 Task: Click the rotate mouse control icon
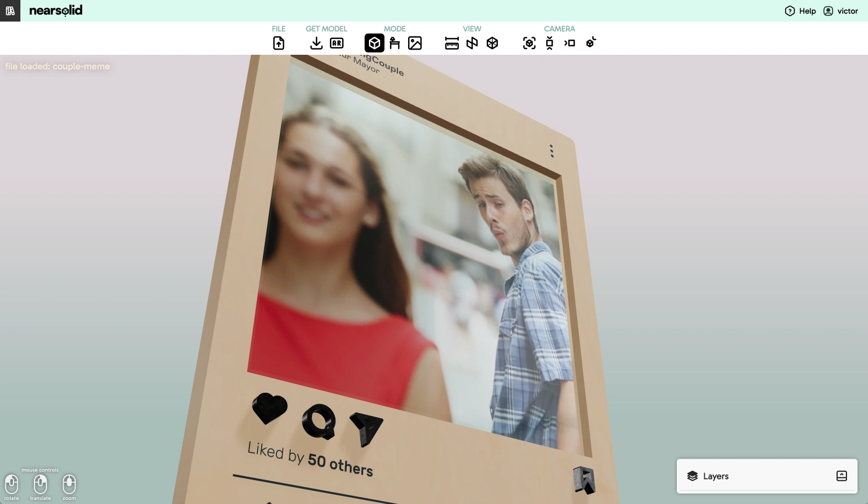pyautogui.click(x=12, y=484)
